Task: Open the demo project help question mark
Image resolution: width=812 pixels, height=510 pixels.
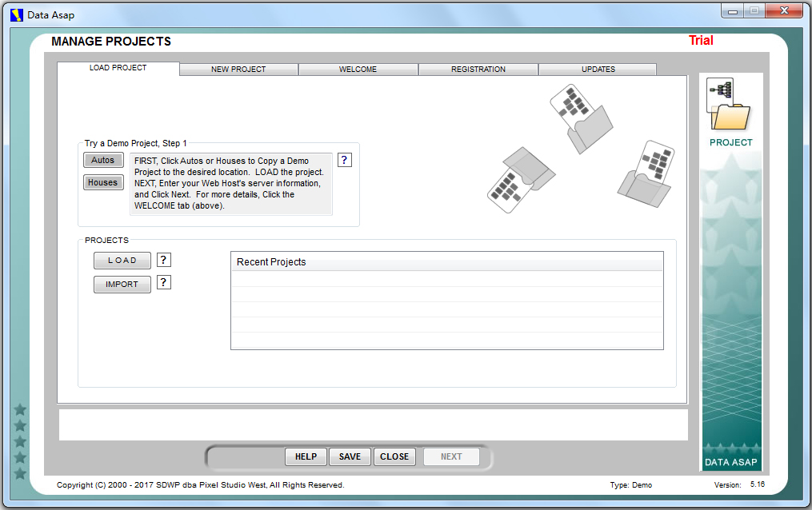Action: coord(344,160)
